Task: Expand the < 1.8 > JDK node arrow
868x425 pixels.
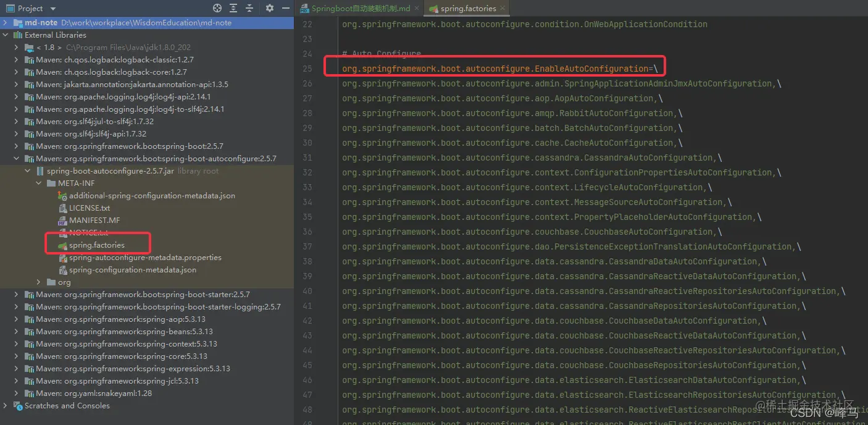Action: click(17, 48)
